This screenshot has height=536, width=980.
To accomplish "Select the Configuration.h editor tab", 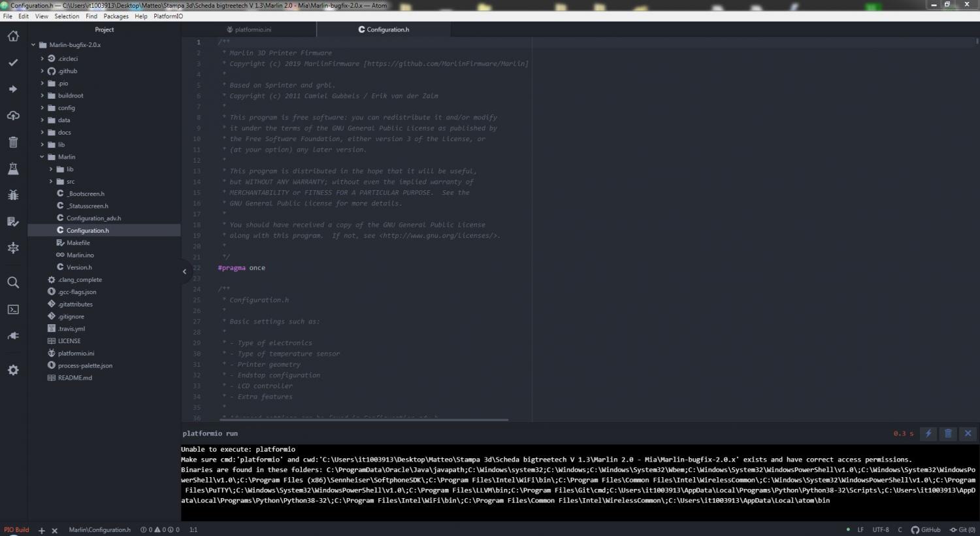I will coord(384,29).
